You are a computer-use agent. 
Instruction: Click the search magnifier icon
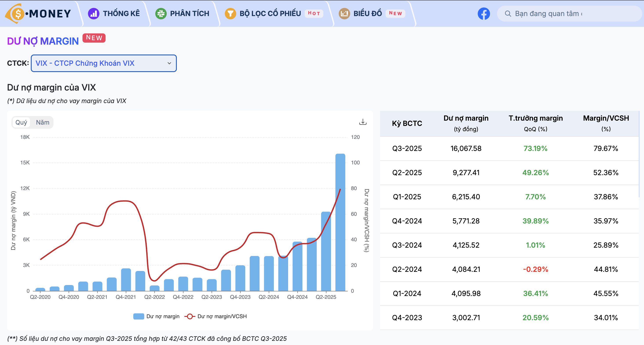click(508, 13)
